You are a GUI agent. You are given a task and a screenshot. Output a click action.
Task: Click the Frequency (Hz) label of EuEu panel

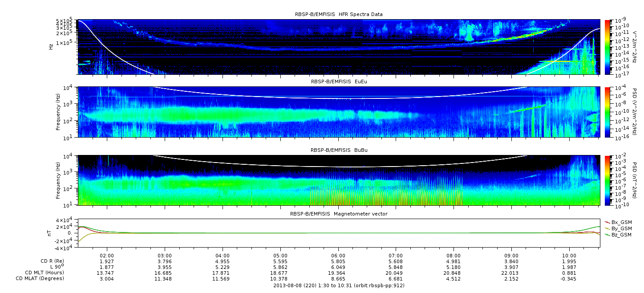[x=58, y=112]
